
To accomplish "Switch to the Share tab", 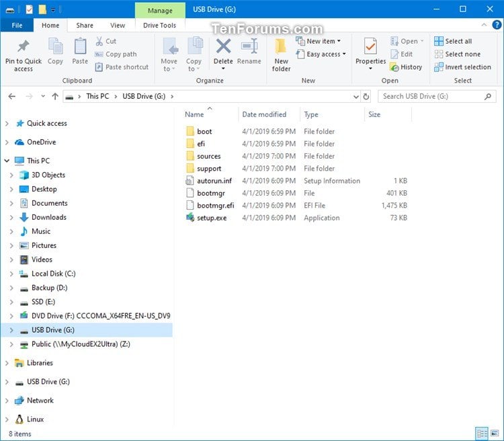I will 85,25.
